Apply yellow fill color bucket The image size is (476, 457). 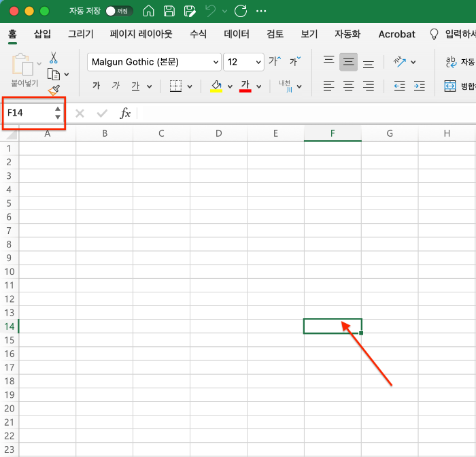(x=216, y=86)
